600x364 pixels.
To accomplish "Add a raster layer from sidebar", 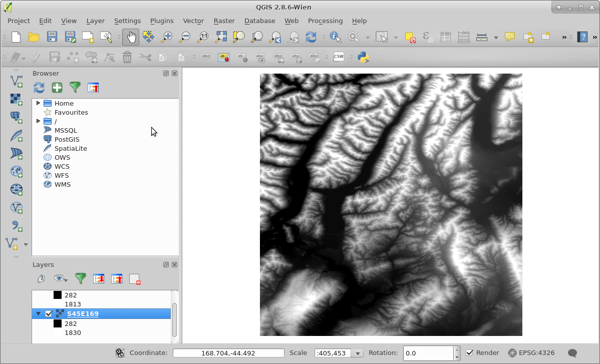I will 16,99.
